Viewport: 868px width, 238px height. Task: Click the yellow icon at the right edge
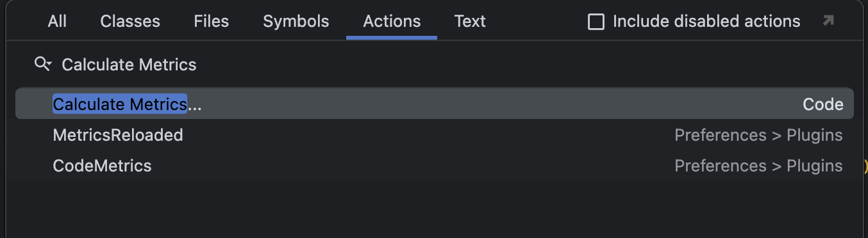[x=865, y=166]
